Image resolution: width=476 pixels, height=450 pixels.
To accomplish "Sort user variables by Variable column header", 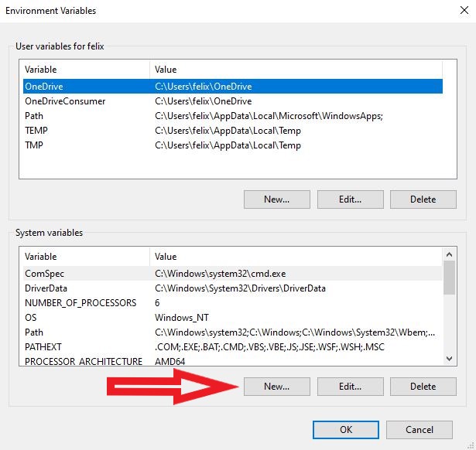I will (85, 70).
